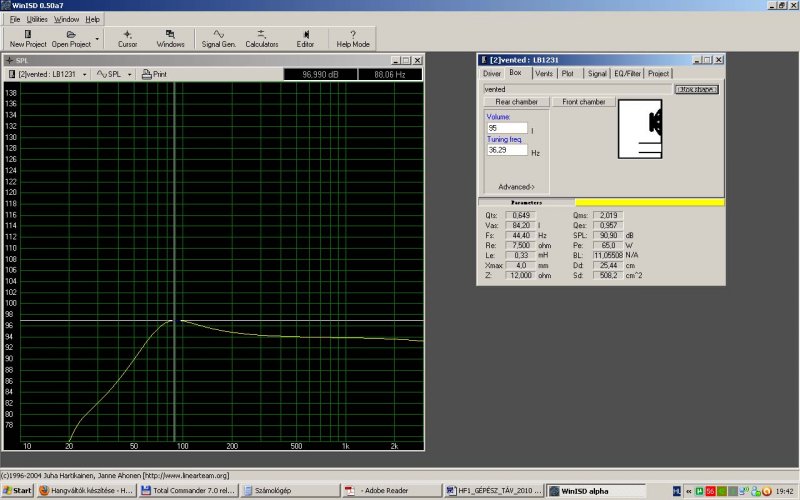Open the Calculators tool
Image resolution: width=800 pixels, height=500 pixels.
[x=261, y=38]
